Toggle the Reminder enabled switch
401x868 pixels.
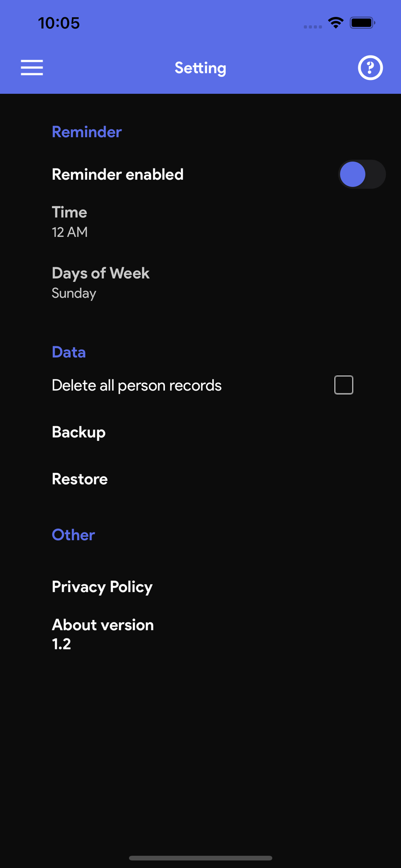coord(361,174)
